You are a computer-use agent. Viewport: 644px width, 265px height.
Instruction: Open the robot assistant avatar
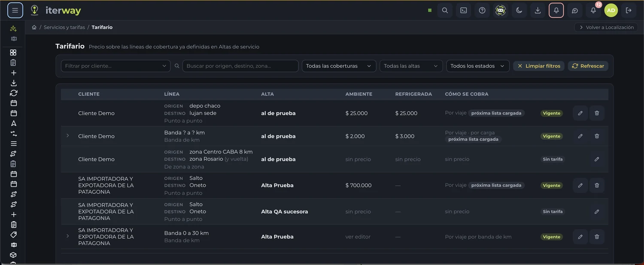tap(501, 10)
